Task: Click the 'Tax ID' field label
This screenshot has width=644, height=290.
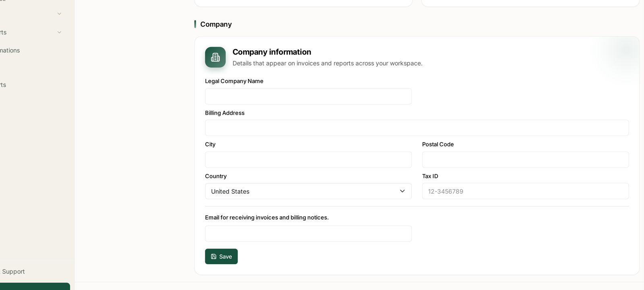Action: tap(430, 176)
